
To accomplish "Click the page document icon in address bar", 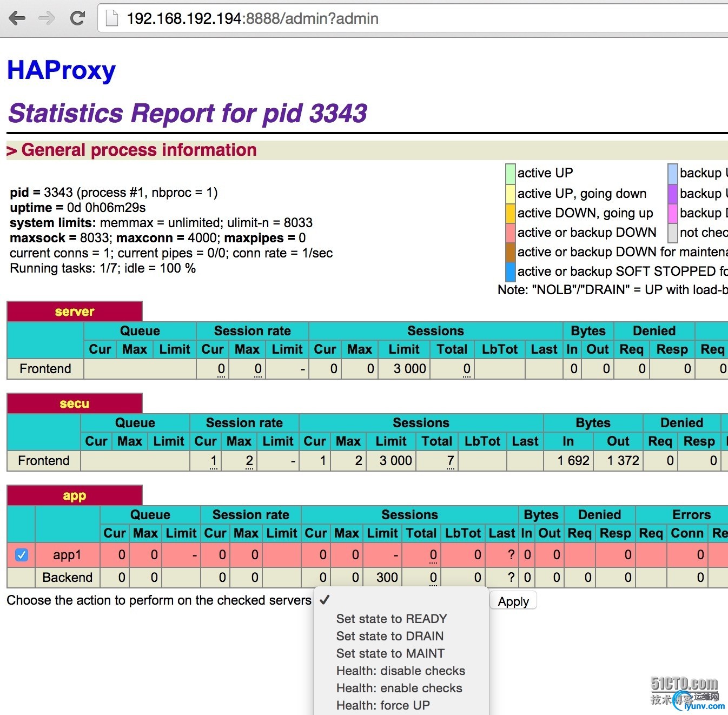I will click(x=112, y=18).
